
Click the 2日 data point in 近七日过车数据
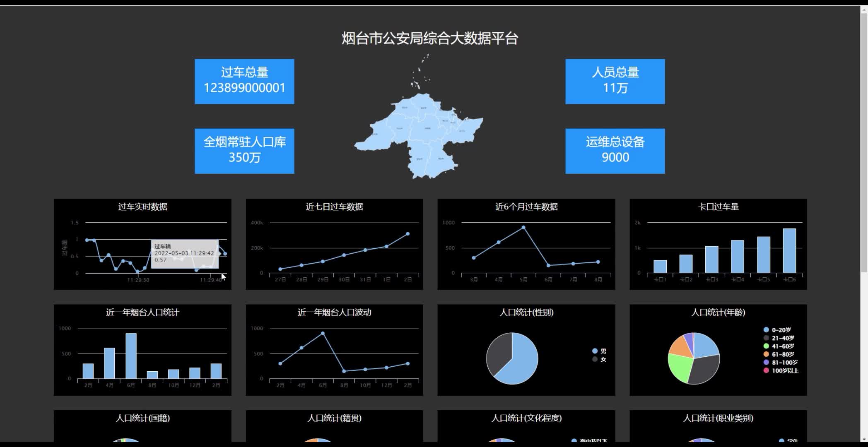pos(407,234)
